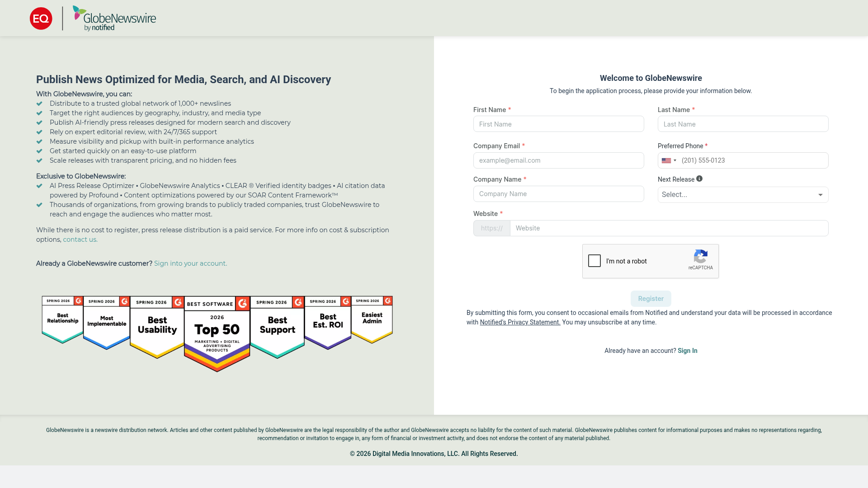Click the With GlobeNewswire, you can subheading
This screenshot has width=868, height=488.
[x=84, y=94]
